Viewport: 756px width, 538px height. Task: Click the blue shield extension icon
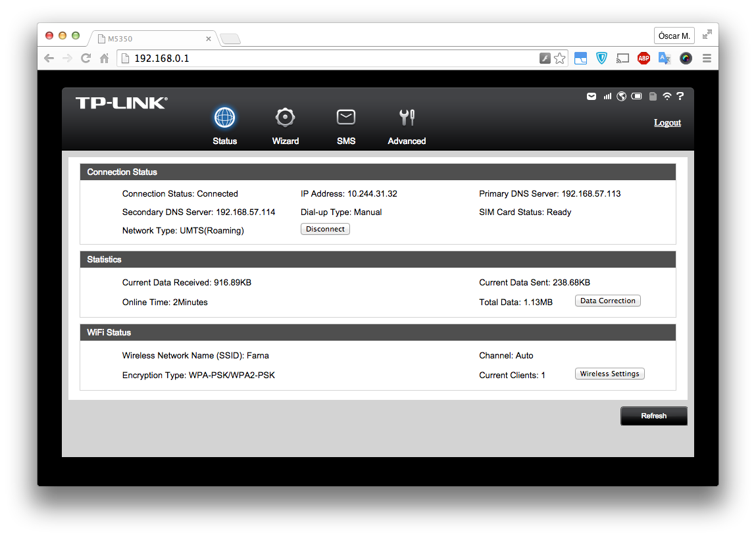pos(601,59)
